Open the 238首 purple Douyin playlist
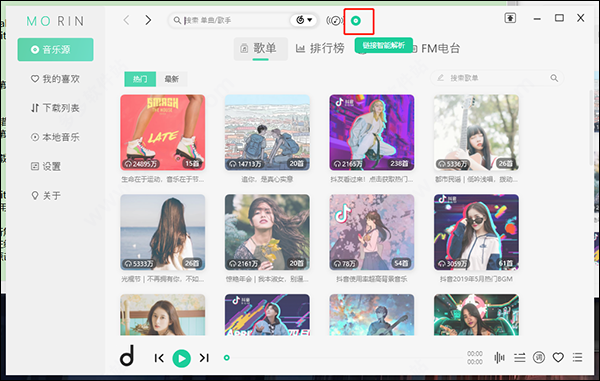Screen dimensions: 600x381 tap(372, 132)
